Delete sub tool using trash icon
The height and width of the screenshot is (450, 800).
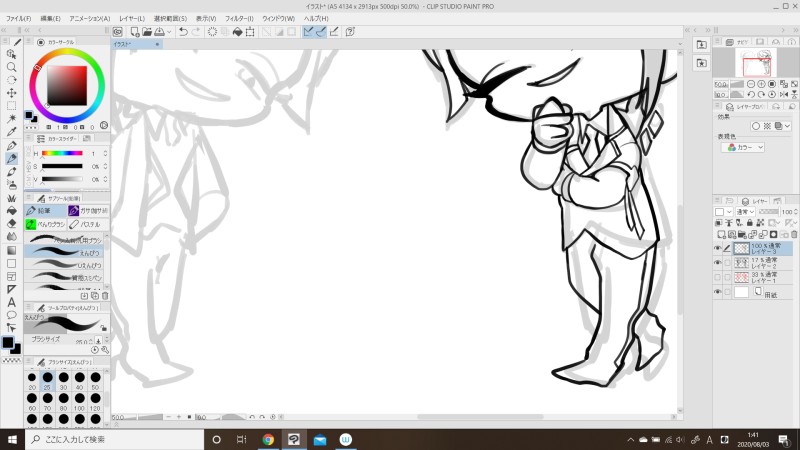click(x=105, y=295)
